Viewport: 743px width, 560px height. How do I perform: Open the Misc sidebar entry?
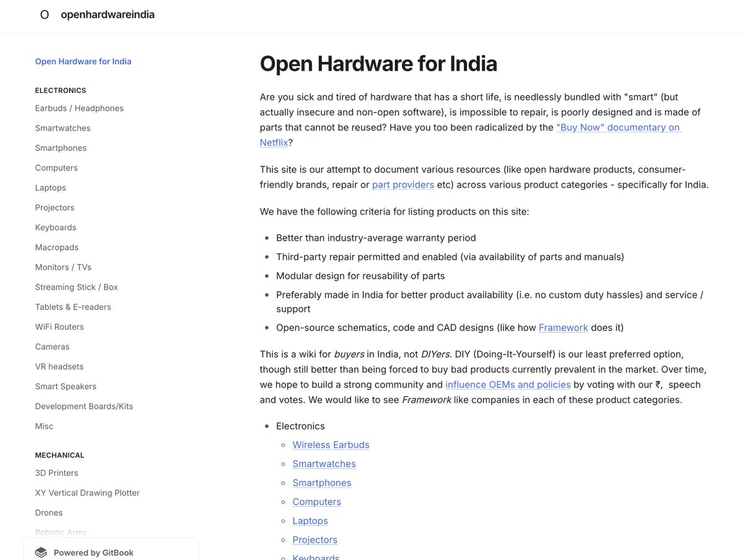44,425
